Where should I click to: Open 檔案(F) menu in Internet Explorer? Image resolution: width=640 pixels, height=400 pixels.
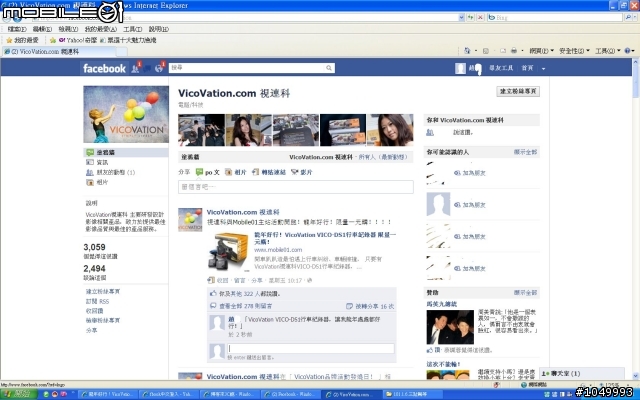pyautogui.click(x=17, y=29)
